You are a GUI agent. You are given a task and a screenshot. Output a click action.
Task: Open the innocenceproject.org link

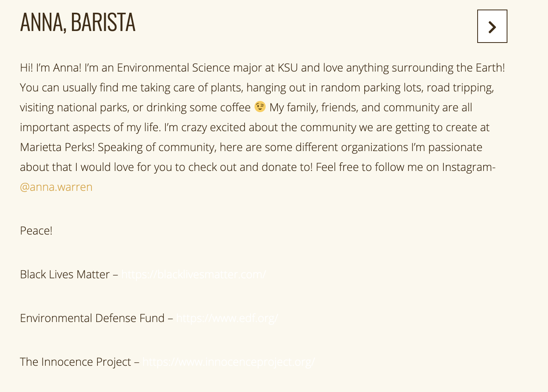tap(229, 362)
